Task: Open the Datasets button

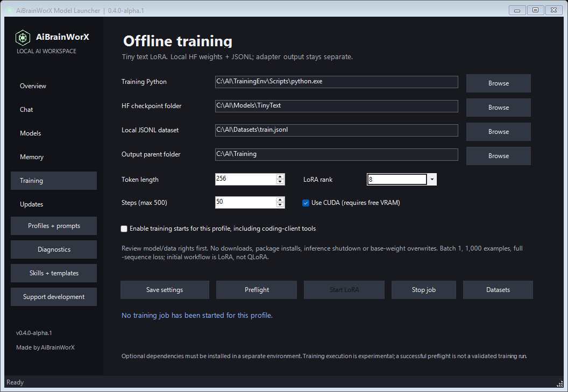Action: coord(498,290)
